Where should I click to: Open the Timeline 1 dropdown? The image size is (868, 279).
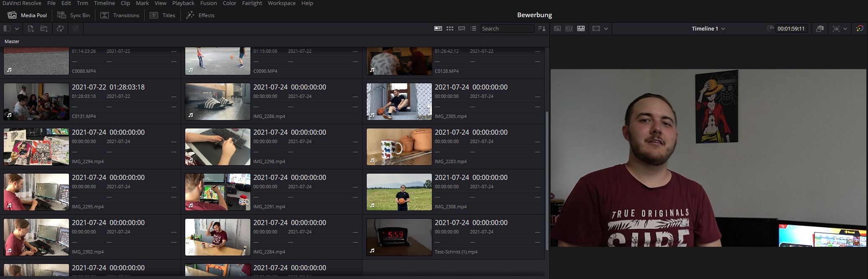708,28
